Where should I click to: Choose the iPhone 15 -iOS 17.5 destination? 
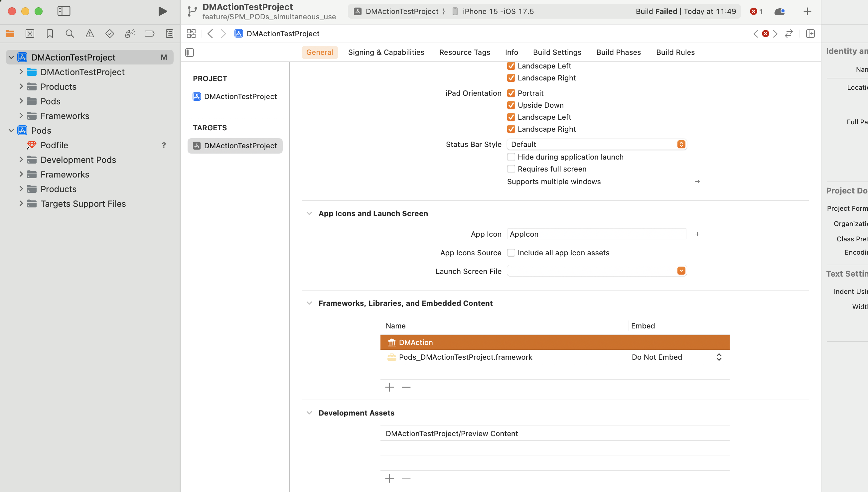[x=493, y=12]
